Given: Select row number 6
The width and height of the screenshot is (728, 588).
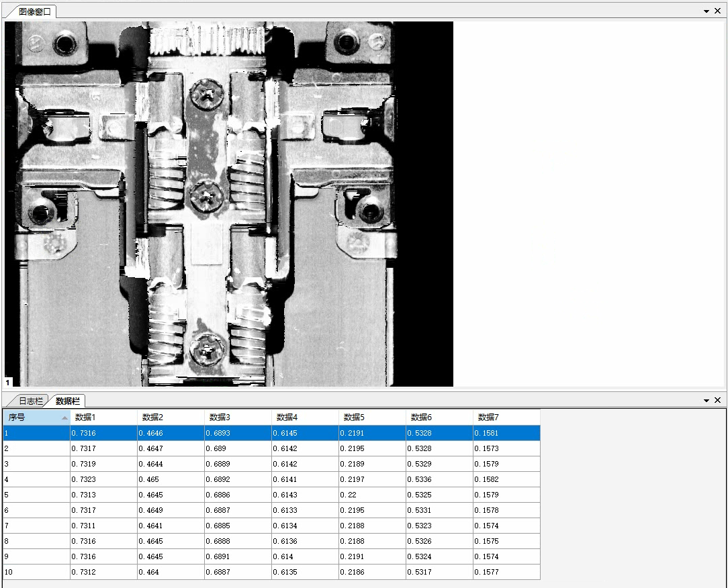Looking at the screenshot, I should (37, 510).
